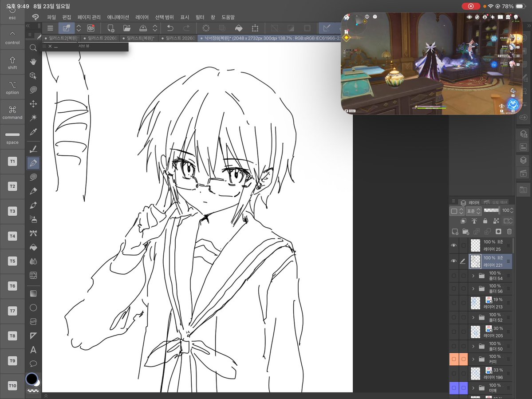Click the main black color swatch
This screenshot has height=399, width=532.
pyautogui.click(x=32, y=379)
